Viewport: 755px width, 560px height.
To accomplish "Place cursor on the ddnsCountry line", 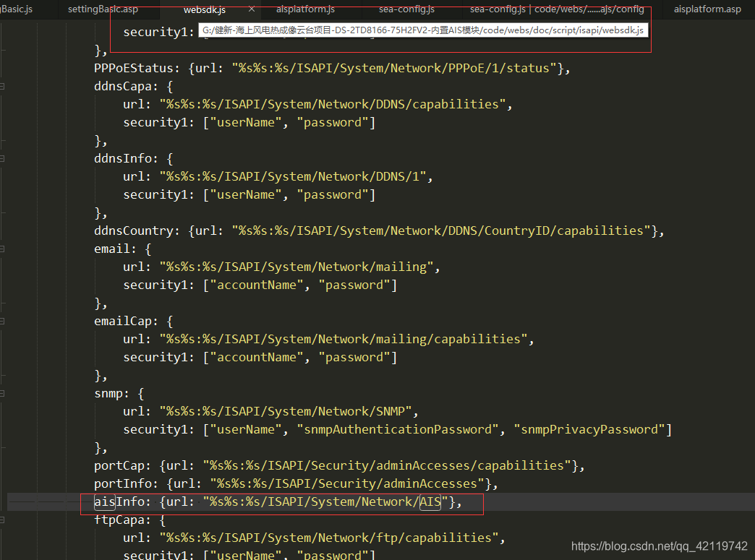I will point(379,231).
